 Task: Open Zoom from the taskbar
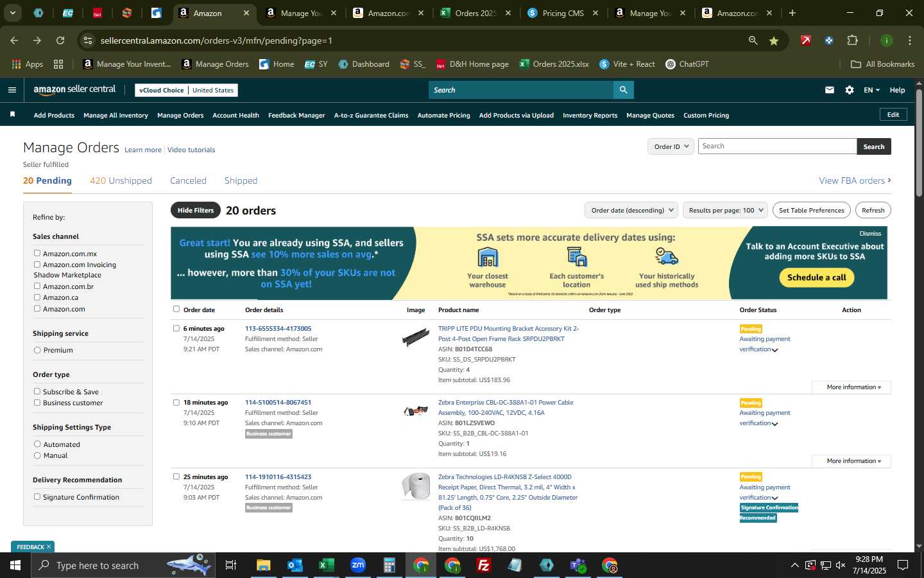[357, 565]
